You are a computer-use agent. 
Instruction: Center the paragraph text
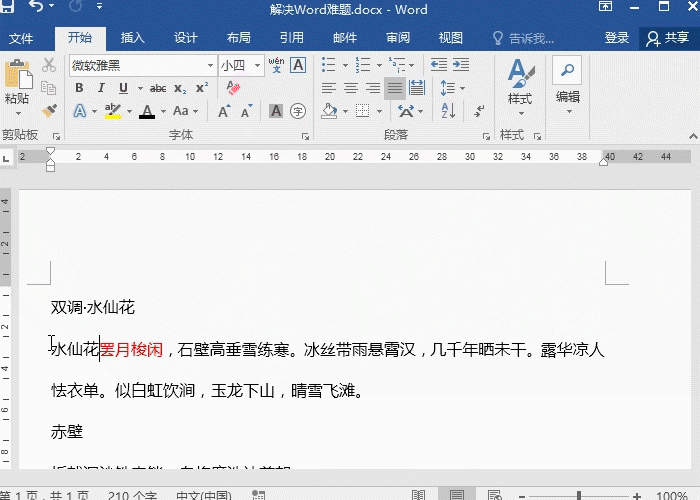click(x=351, y=88)
